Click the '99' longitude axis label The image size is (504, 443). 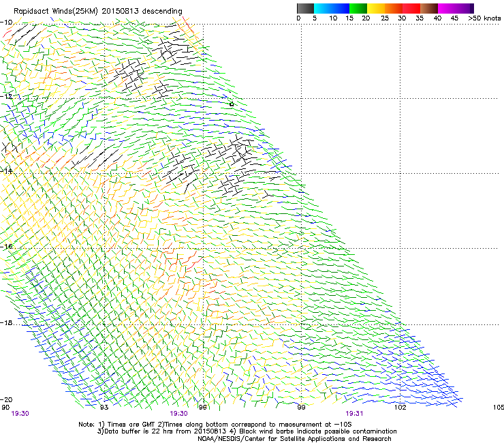coord(301,408)
